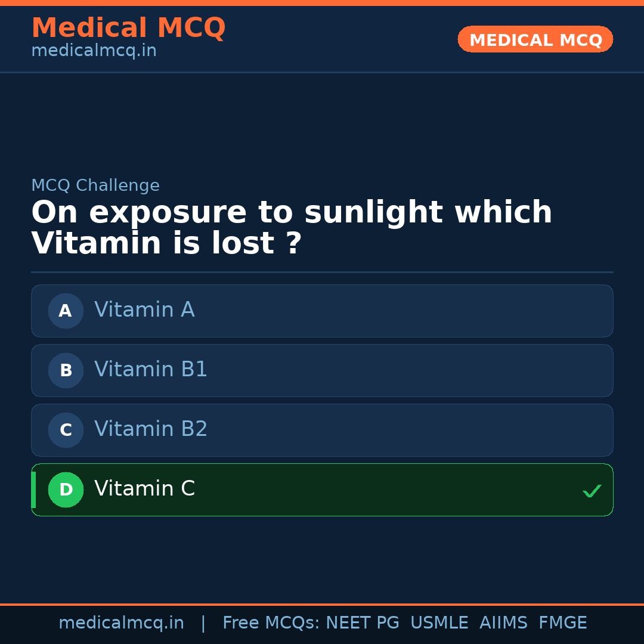Screen dimensions: 644x644
Task: Select the highlighted Vitamin C answer row
Action: point(322,490)
